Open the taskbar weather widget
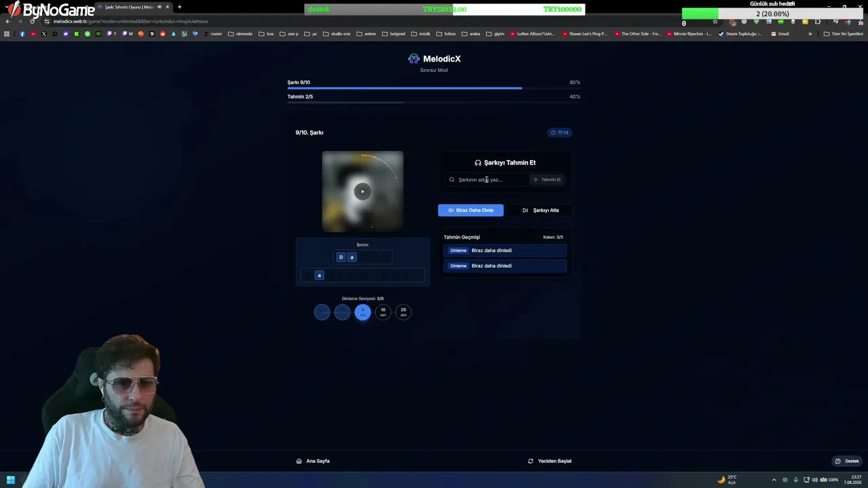The width and height of the screenshot is (868, 488). [727, 480]
